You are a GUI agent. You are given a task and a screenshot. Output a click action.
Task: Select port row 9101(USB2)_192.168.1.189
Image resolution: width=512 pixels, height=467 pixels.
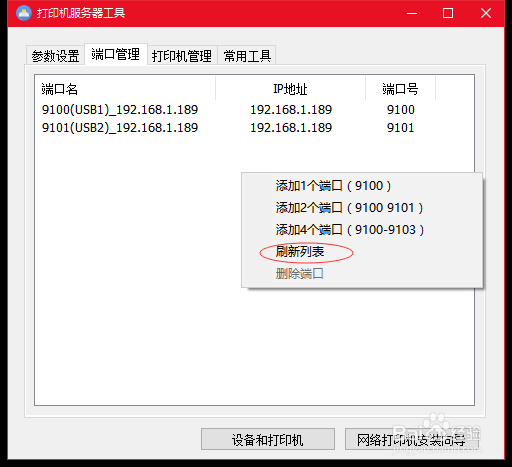pos(120,128)
